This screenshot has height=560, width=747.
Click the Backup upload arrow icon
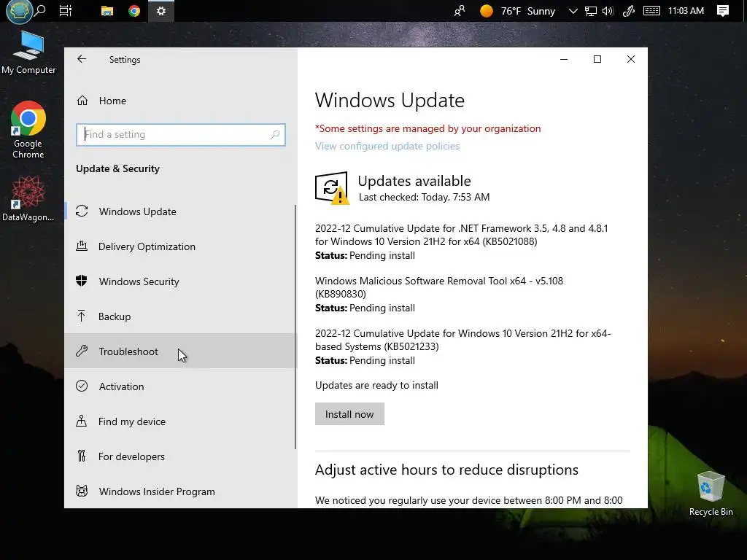(82, 316)
